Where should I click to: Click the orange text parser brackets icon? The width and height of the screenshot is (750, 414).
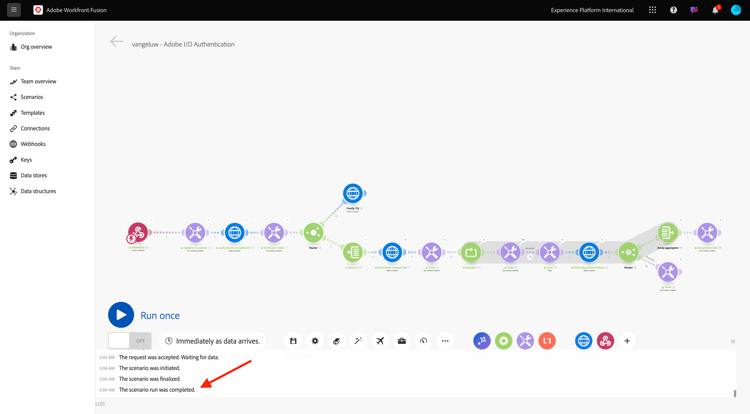[x=547, y=341]
